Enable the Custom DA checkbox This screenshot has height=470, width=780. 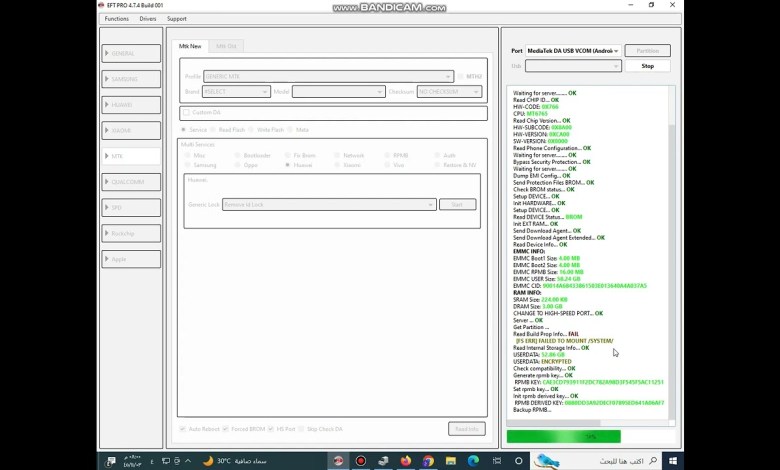[x=186, y=113]
